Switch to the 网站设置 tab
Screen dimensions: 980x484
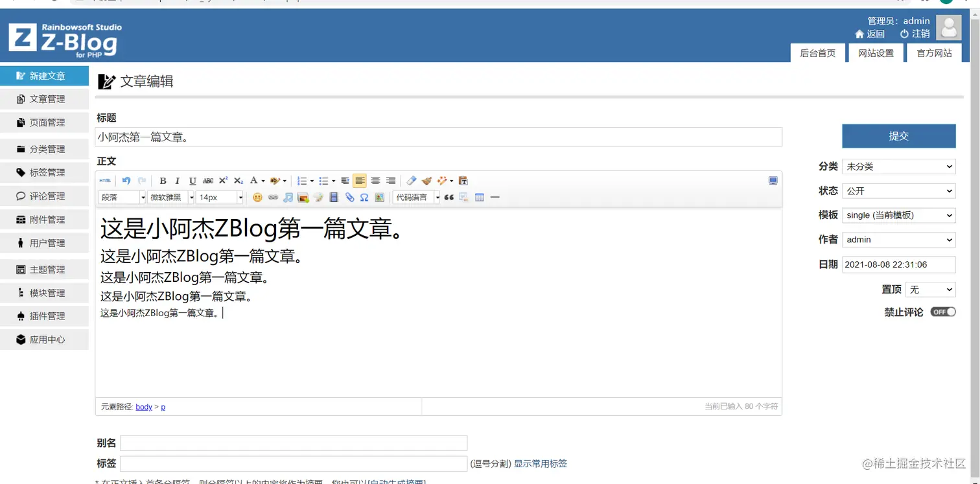[x=876, y=53]
